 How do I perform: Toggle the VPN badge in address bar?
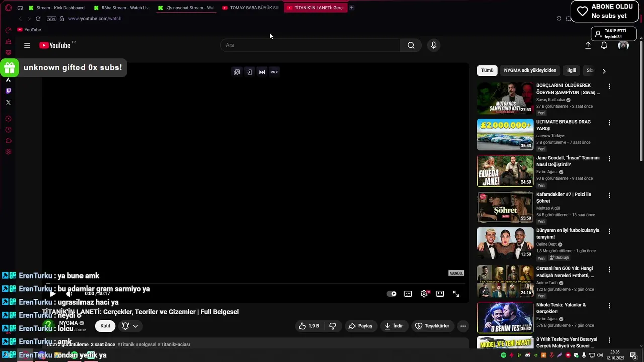coord(51,19)
